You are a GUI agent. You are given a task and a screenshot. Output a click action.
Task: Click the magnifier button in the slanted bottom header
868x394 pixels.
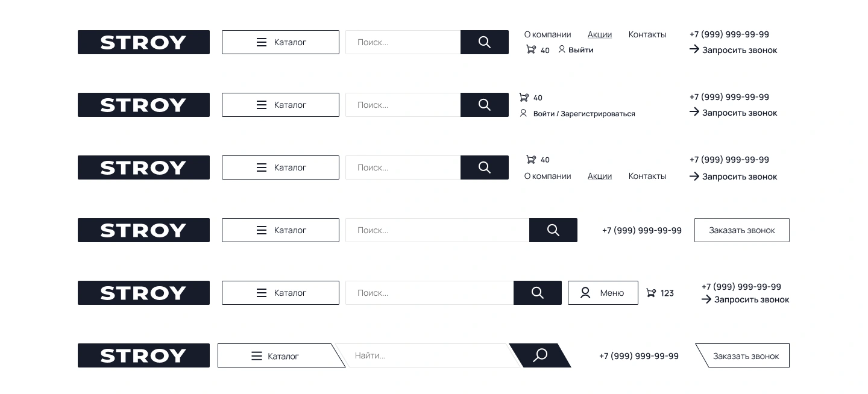click(x=540, y=355)
